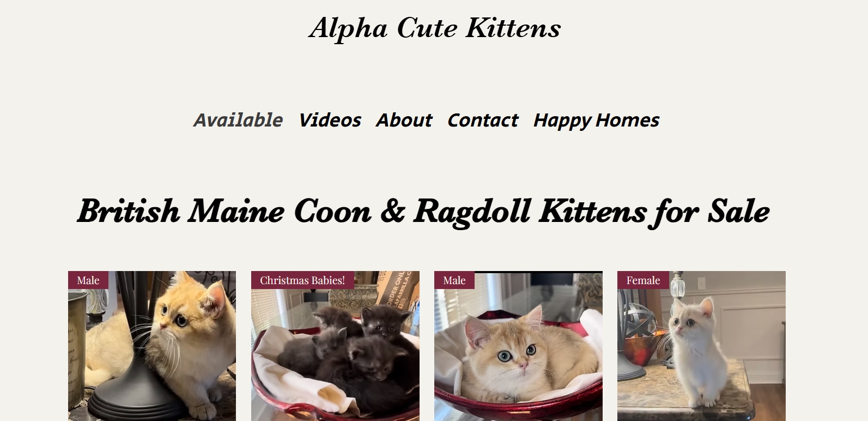
Task: Open the About menu item
Action: (x=404, y=120)
